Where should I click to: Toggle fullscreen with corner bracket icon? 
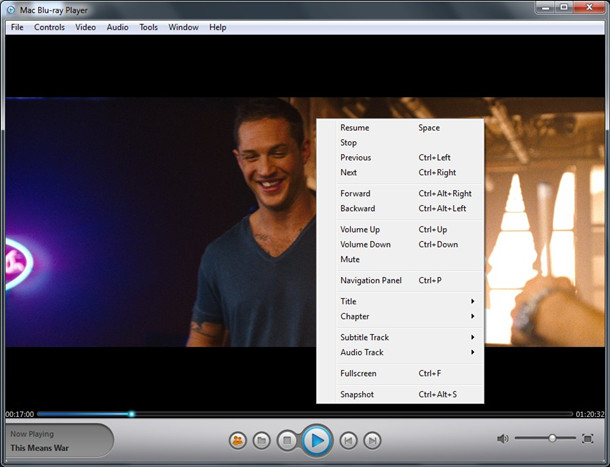click(x=587, y=439)
